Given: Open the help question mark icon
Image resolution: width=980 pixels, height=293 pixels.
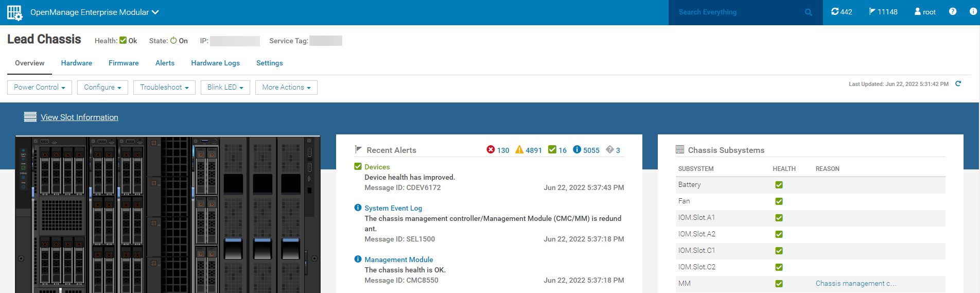Looking at the screenshot, I should click(x=953, y=12).
